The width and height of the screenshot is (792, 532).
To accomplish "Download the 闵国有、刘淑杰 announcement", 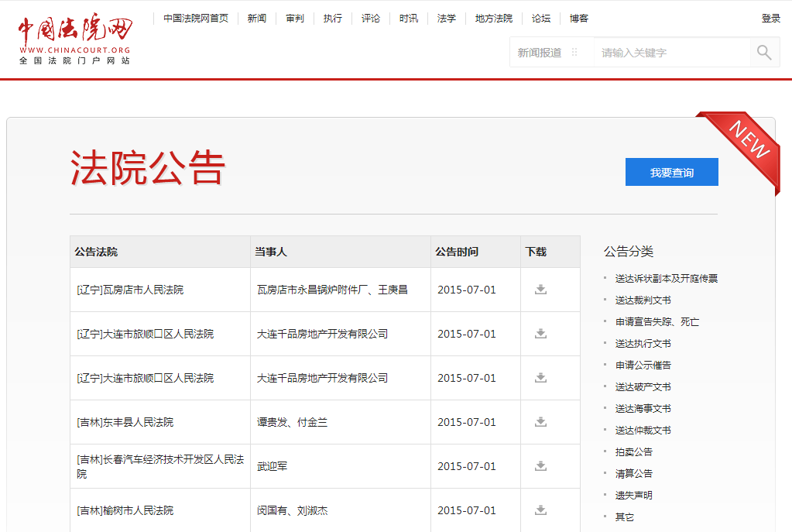I will (540, 510).
